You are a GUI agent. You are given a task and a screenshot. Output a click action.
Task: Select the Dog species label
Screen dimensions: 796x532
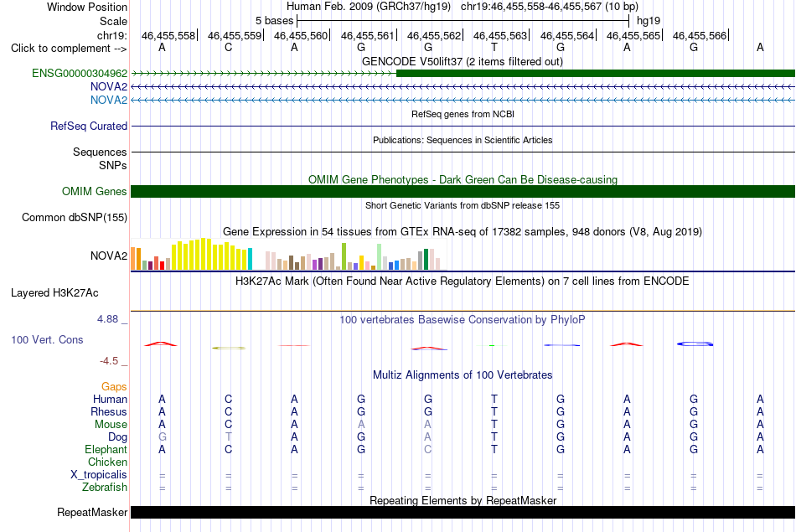(117, 437)
